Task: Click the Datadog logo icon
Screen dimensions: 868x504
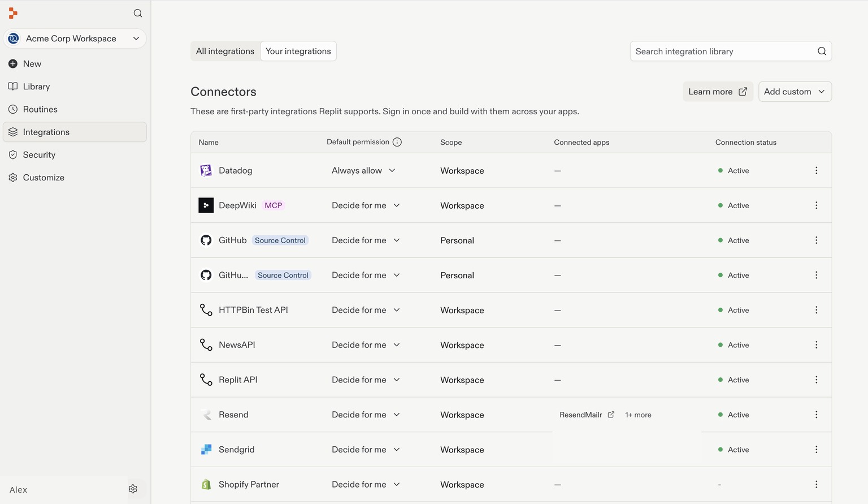Action: [206, 171]
